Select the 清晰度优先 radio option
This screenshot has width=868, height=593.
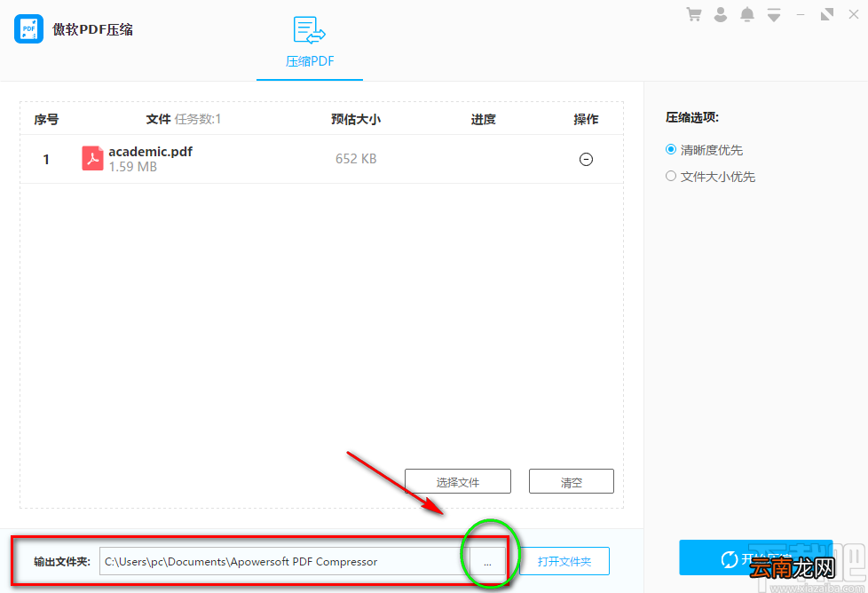pyautogui.click(x=704, y=149)
